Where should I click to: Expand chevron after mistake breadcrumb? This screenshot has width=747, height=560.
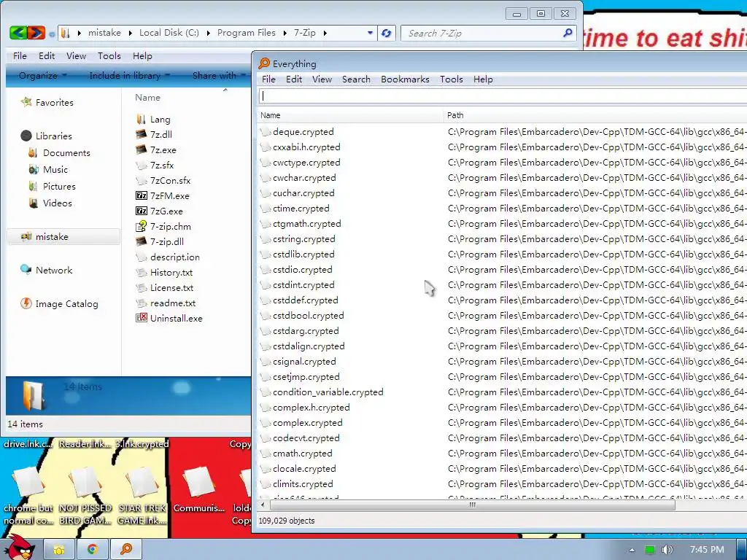(130, 33)
